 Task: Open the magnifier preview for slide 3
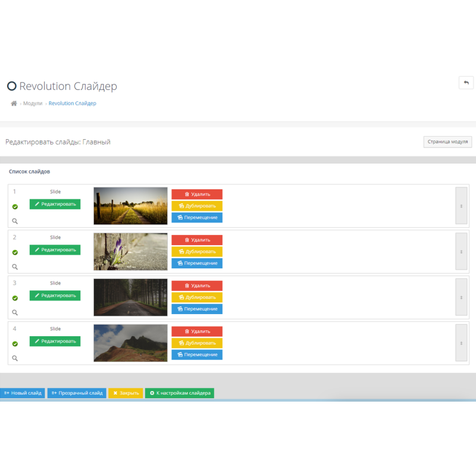15,312
